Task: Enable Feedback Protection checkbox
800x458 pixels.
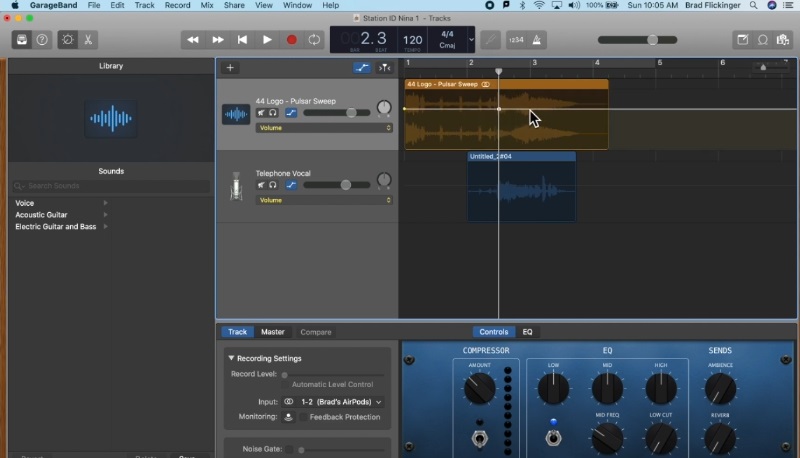Action: click(303, 417)
